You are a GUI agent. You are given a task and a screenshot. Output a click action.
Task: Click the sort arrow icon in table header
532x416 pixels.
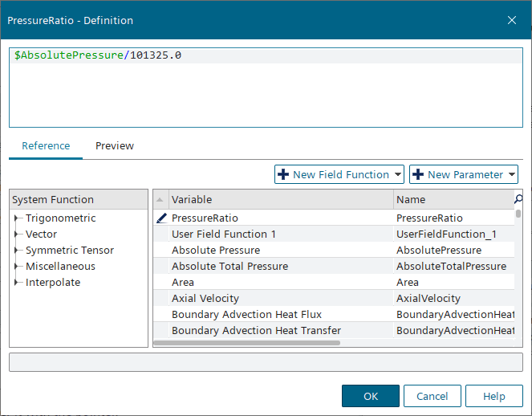(x=160, y=199)
